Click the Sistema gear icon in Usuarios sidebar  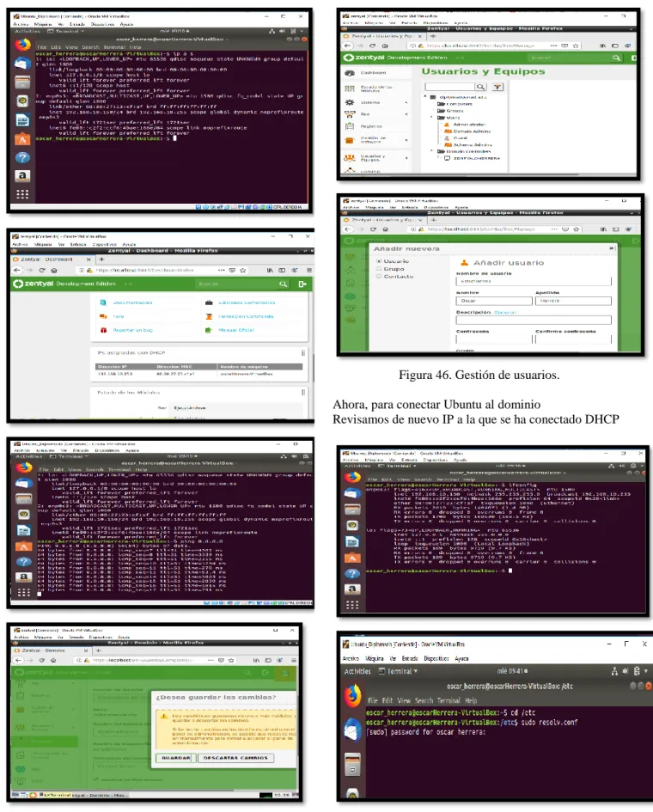[x=350, y=102]
